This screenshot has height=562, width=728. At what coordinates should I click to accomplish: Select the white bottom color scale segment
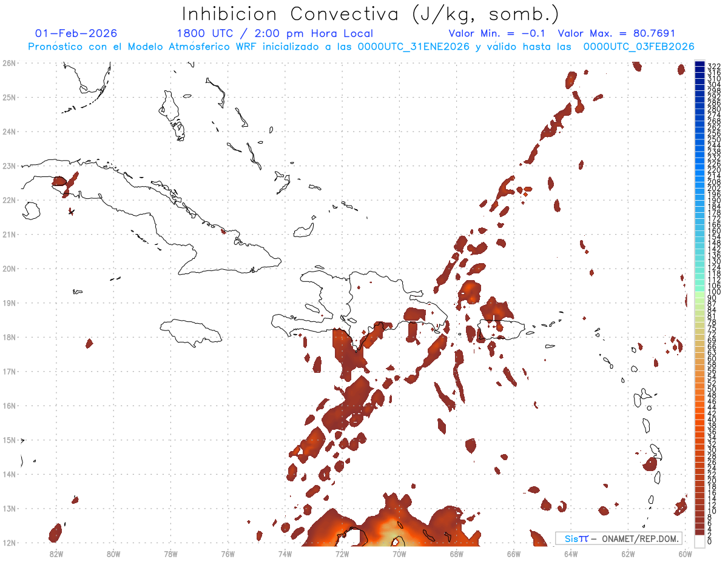point(699,541)
